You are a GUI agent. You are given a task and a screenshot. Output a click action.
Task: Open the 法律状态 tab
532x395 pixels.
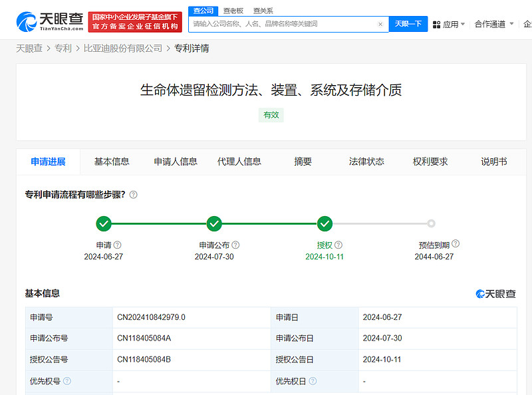click(366, 162)
